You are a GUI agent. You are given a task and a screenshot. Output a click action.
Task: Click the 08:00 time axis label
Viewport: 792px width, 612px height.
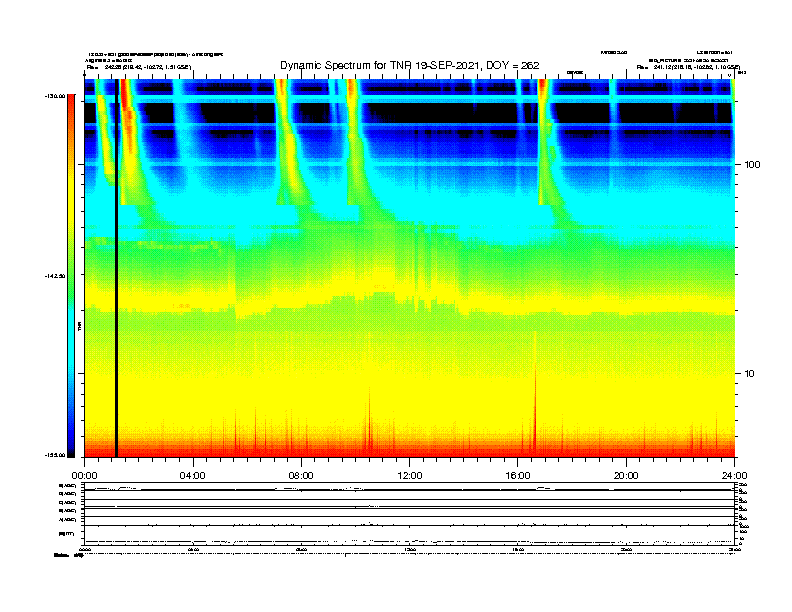click(301, 475)
